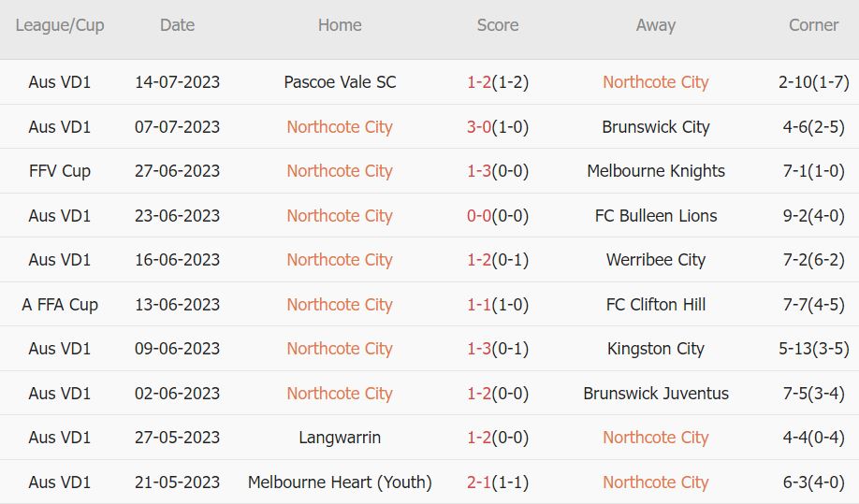Image resolution: width=859 pixels, height=504 pixels.
Task: Open the Langwarrin home team link
Action: point(340,438)
